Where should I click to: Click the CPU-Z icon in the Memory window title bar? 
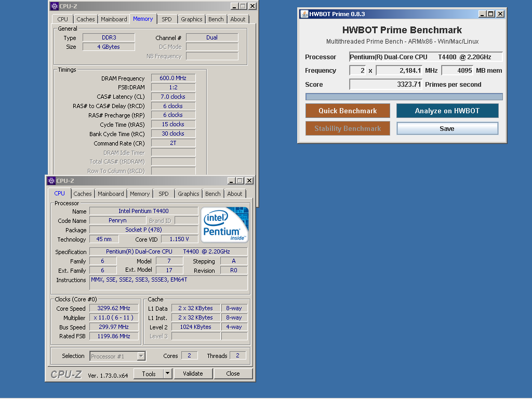54,6
